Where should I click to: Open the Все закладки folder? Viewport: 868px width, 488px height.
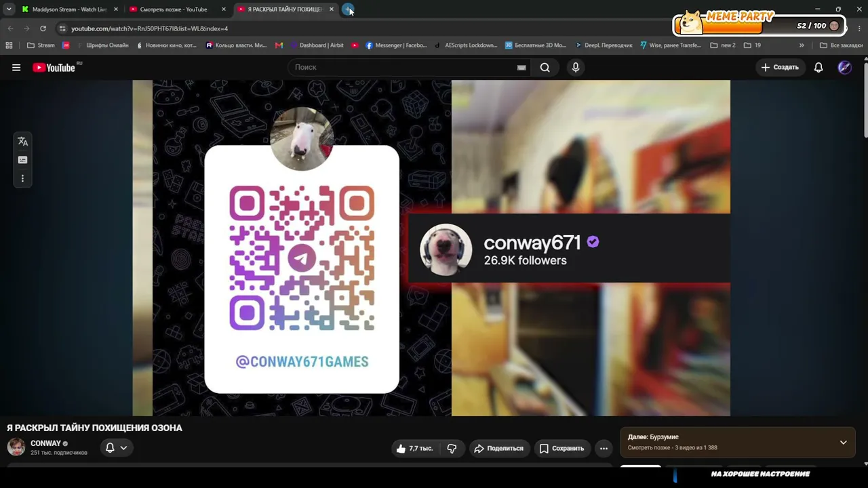[x=842, y=45]
